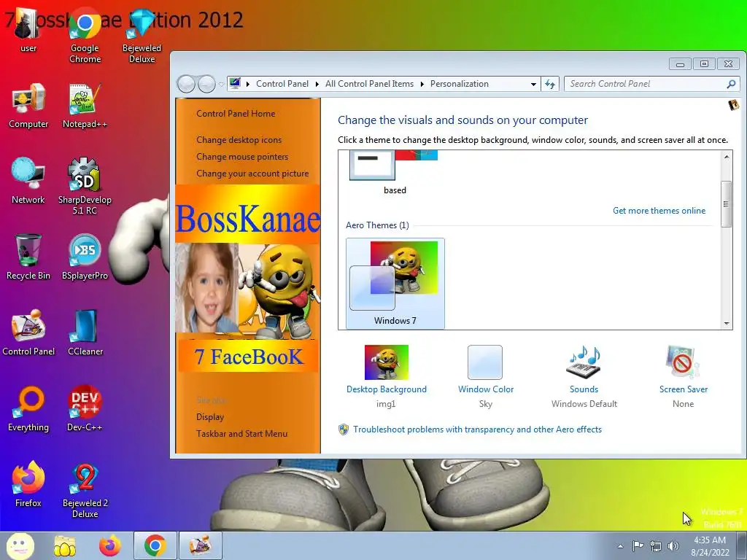Click the theme list scroll up arrow
This screenshot has width=747, height=560.
point(727,157)
